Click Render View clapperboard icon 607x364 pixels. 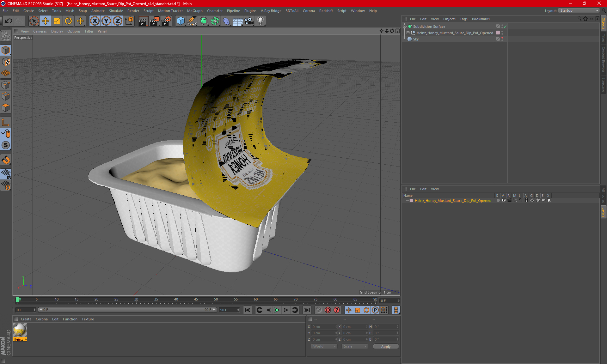pyautogui.click(x=143, y=21)
